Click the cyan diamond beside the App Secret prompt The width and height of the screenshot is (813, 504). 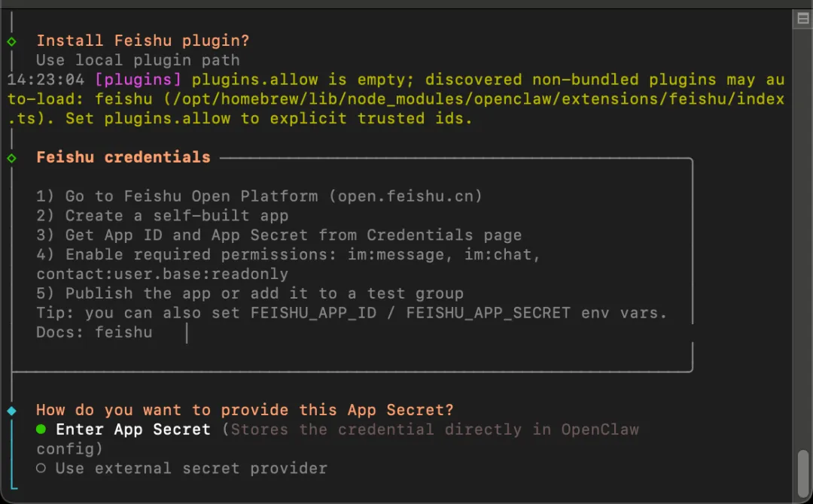tap(11, 411)
